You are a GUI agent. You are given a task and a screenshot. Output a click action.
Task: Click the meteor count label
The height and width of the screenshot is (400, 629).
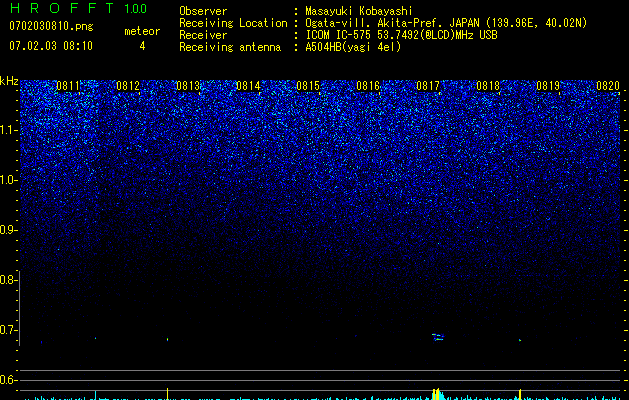click(x=142, y=31)
